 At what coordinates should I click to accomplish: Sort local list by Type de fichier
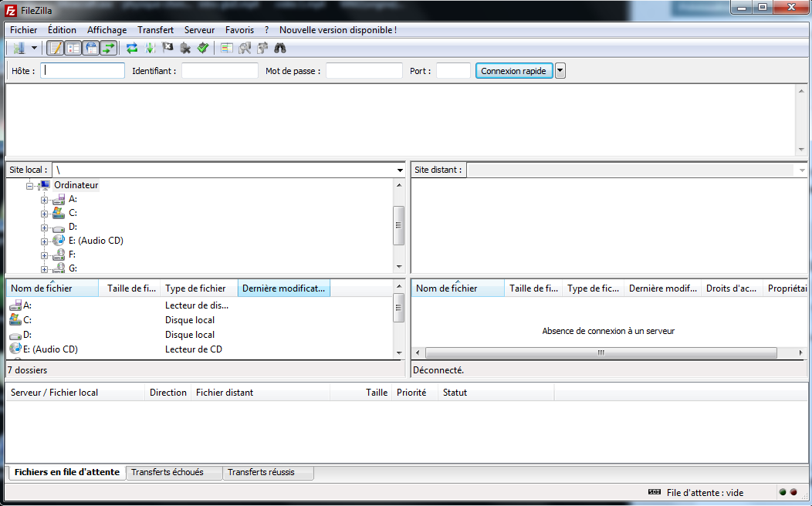point(199,288)
